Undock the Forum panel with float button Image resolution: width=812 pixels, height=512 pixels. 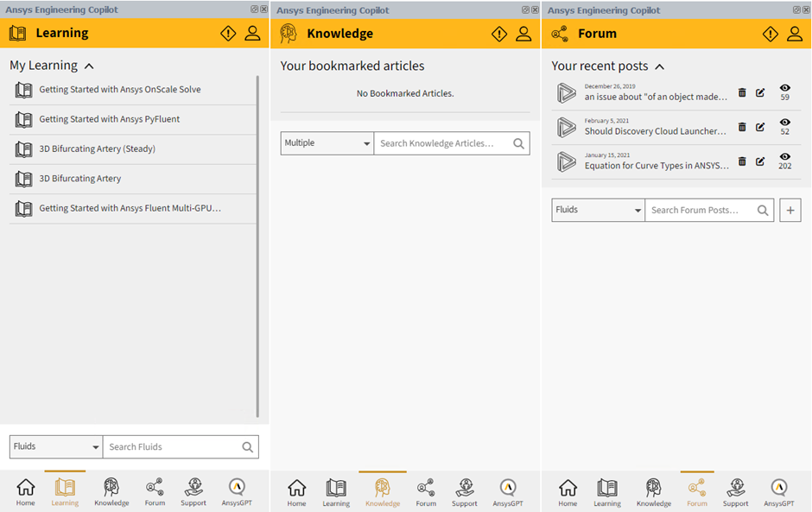pos(796,9)
